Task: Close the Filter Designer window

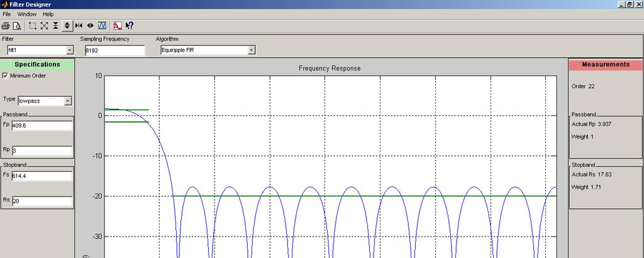Action: pyautogui.click(x=638, y=4)
